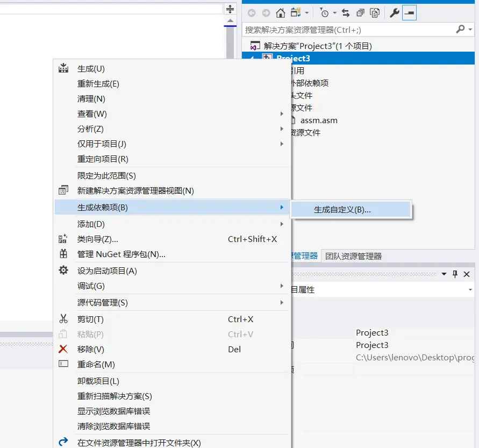Switch to the 团队资源管理器 tab
This screenshot has height=448, width=479.
point(353,256)
